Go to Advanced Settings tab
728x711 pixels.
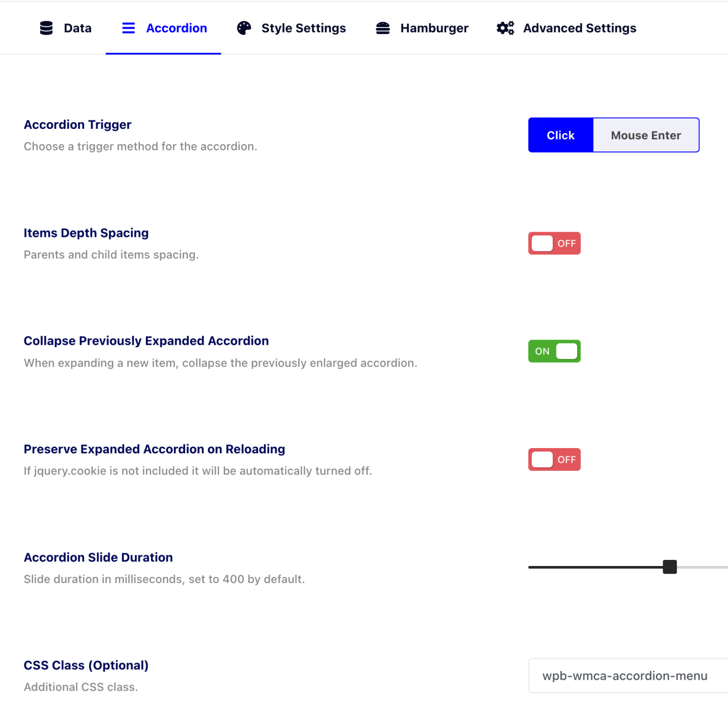566,28
